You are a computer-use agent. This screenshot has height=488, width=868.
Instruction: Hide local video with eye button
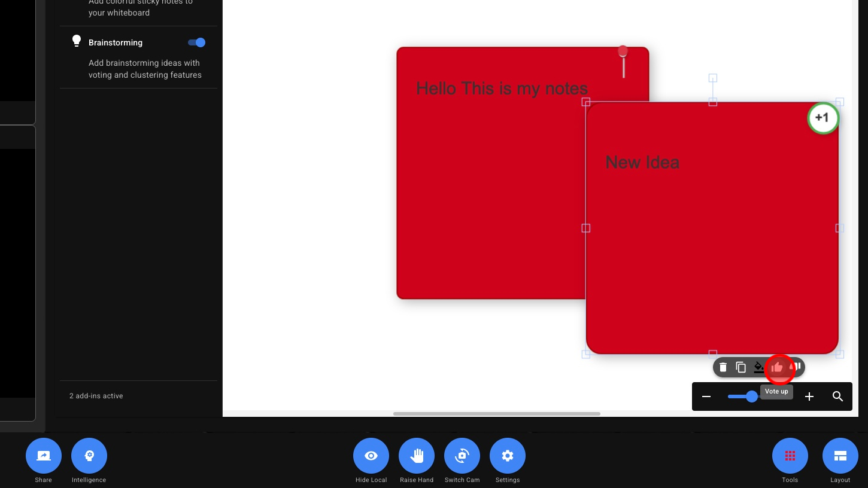tap(371, 456)
